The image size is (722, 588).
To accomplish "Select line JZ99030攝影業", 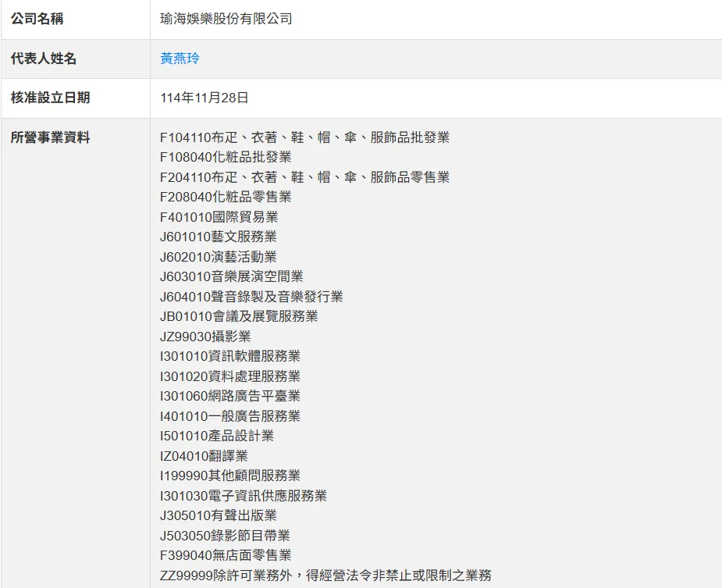I will click(205, 337).
